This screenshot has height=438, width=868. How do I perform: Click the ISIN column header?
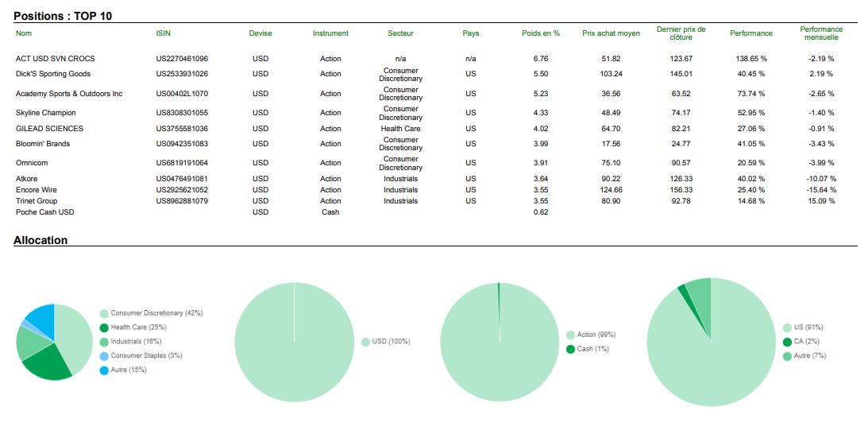pos(164,33)
